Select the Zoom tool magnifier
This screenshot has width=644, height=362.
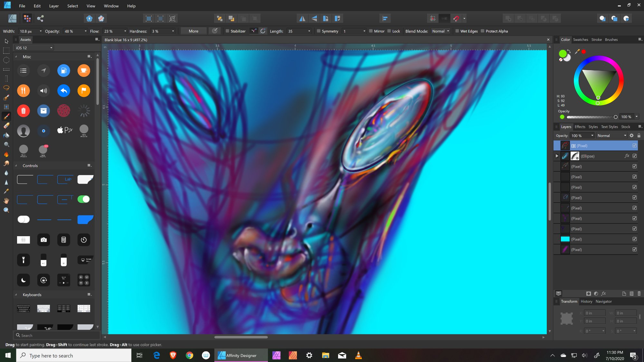pyautogui.click(x=6, y=210)
